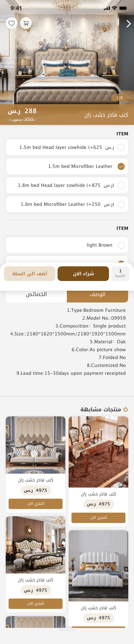
Task: Click the cellular signal icon
Action: click(107, 8)
